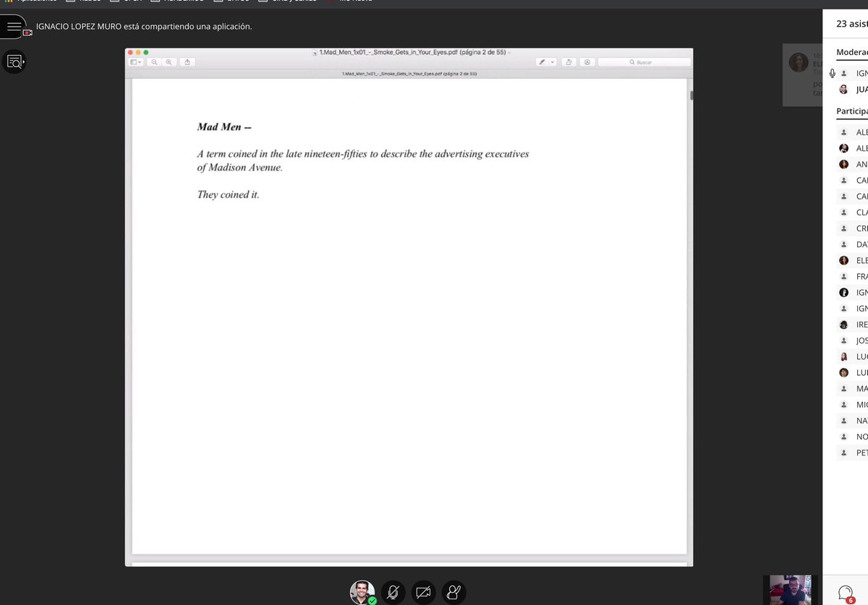Click the Buscar search field
The image size is (868, 605).
click(x=644, y=62)
